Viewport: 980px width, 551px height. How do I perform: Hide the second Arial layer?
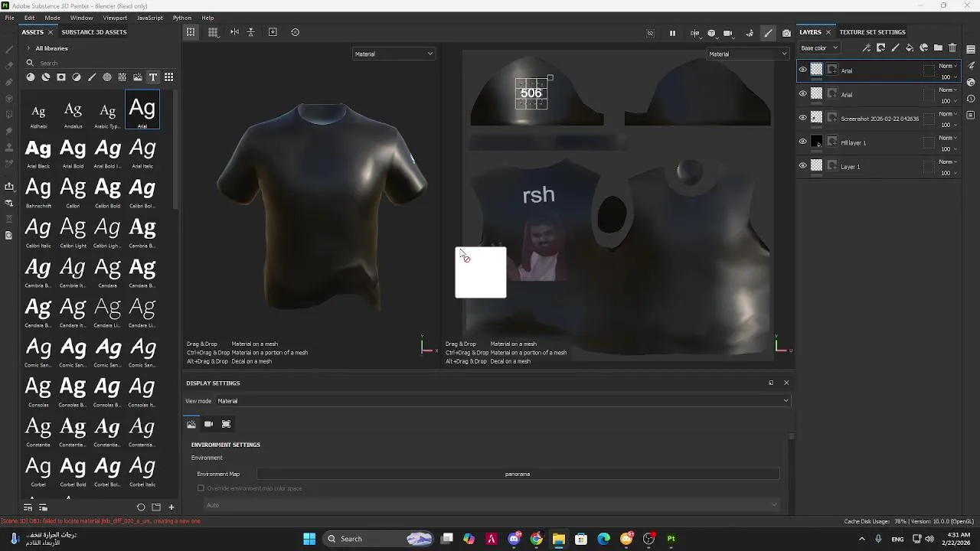[802, 94]
